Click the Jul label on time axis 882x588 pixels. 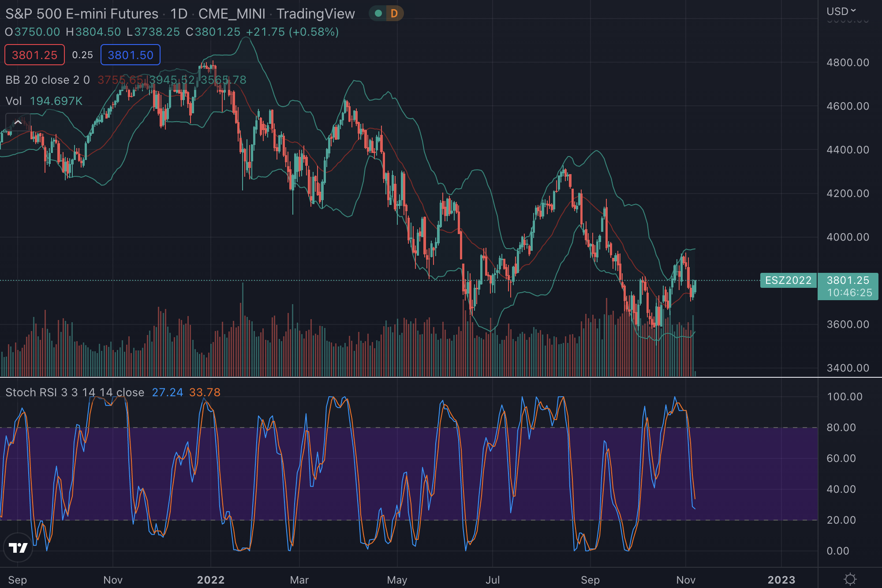[x=493, y=580]
